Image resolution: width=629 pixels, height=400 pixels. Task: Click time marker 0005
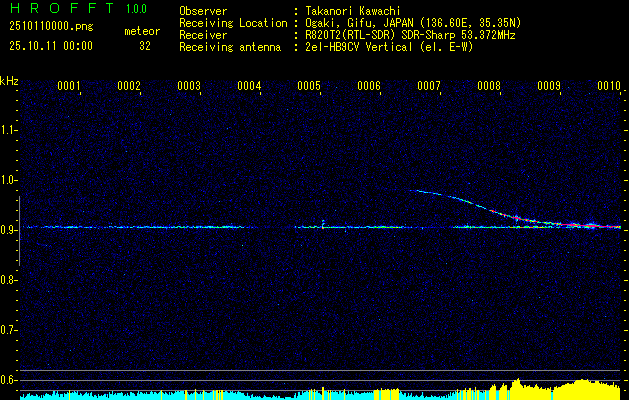click(309, 86)
